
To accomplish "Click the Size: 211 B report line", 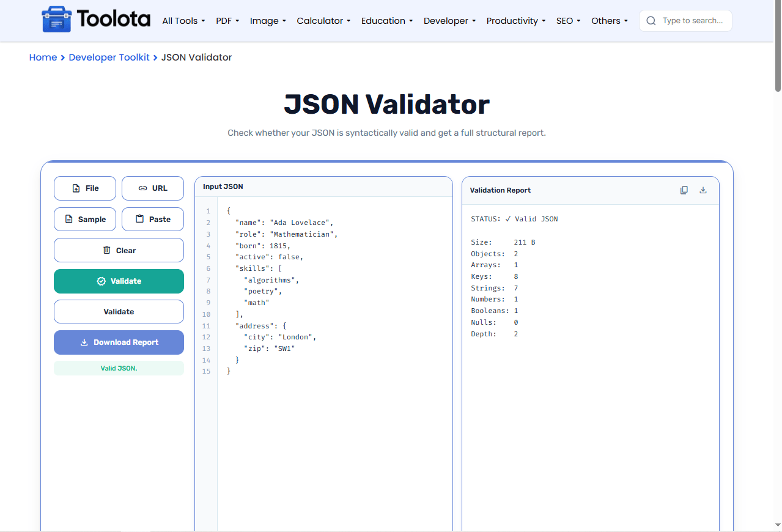I will point(503,242).
